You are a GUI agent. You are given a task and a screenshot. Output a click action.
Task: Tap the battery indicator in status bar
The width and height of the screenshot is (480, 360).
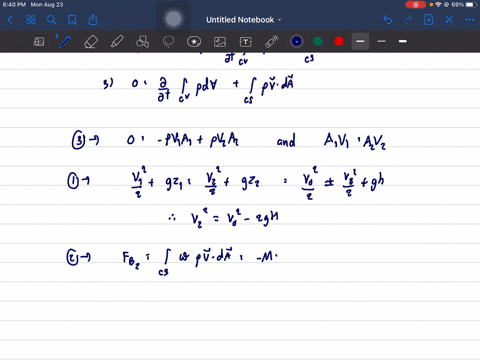point(471,5)
